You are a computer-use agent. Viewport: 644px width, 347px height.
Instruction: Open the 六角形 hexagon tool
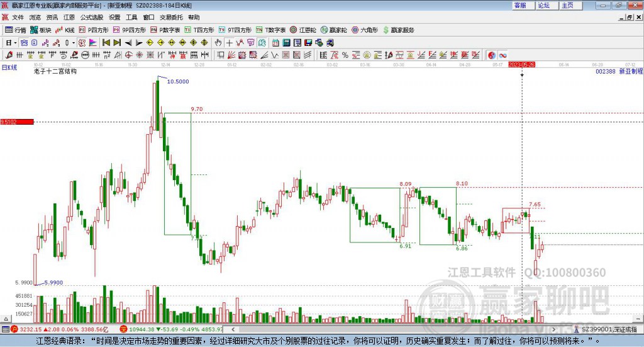click(365, 30)
